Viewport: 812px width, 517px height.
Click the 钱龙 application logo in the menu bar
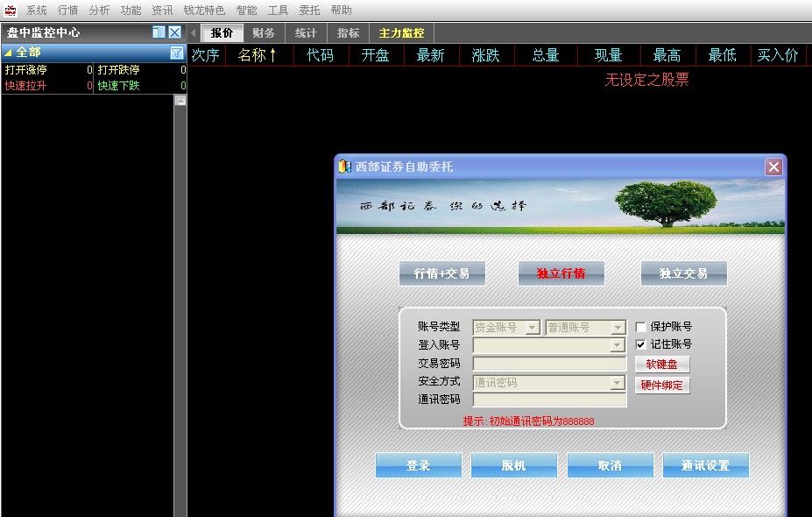click(x=9, y=9)
